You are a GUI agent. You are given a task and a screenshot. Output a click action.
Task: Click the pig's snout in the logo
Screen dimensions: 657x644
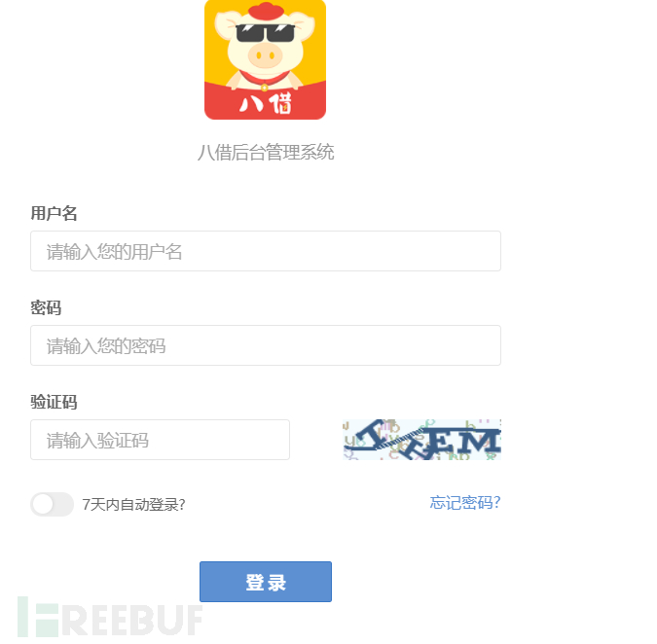pyautogui.click(x=265, y=55)
